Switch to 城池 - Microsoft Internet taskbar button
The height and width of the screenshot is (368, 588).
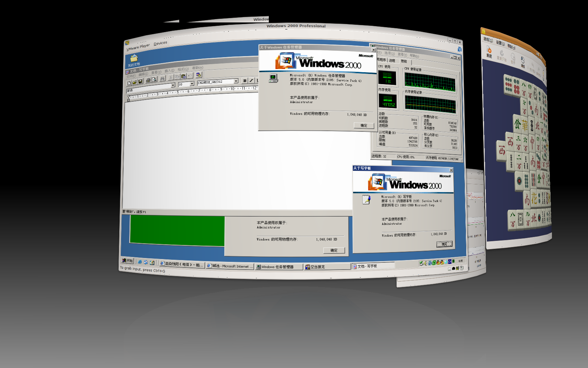[x=230, y=266]
